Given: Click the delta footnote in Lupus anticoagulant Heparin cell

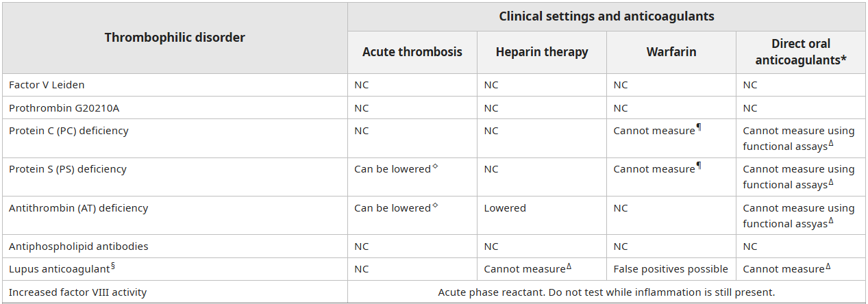Looking at the screenshot, I should [x=569, y=266].
